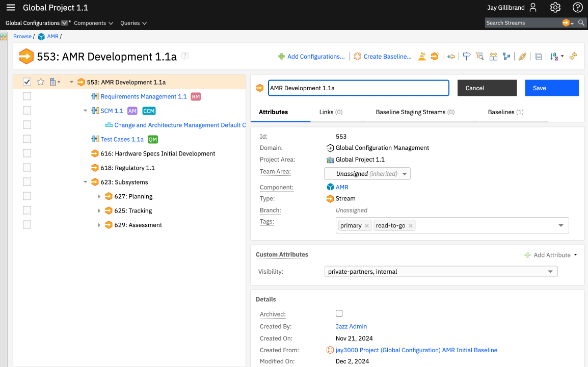Click the compare configurations icon
The width and height of the screenshot is (588, 367).
(x=494, y=56)
